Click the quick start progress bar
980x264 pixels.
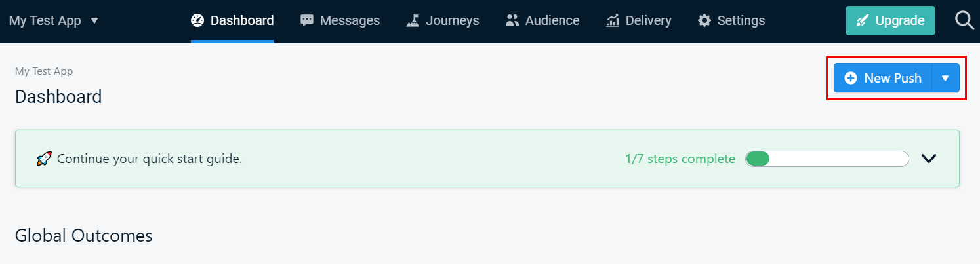click(x=827, y=159)
